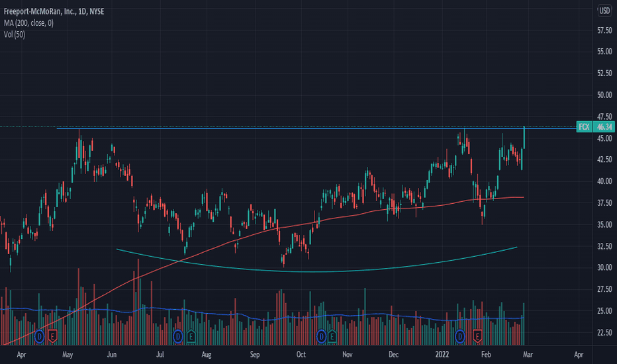Click the 52.50 price axis label
The width and height of the screenshot is (617, 364).
pyautogui.click(x=604, y=73)
